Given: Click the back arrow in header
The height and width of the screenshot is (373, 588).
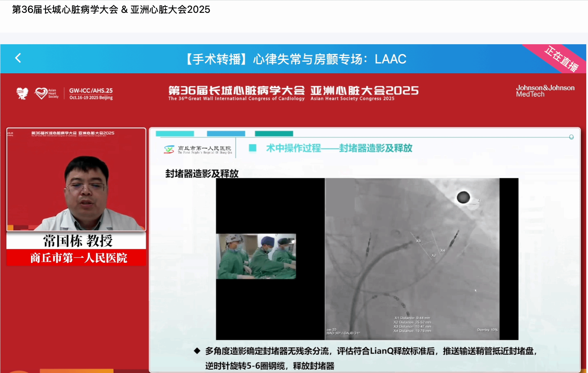Looking at the screenshot, I should [x=18, y=58].
